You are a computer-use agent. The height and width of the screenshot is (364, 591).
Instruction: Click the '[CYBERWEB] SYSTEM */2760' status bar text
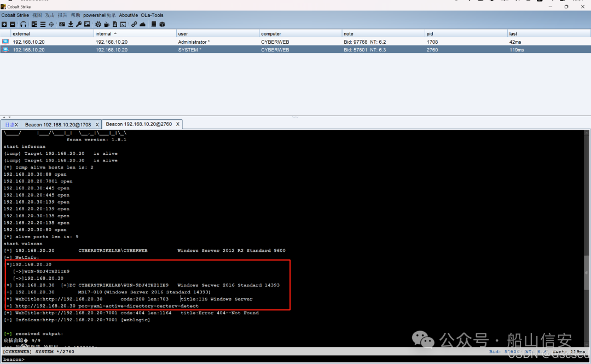(x=38, y=351)
